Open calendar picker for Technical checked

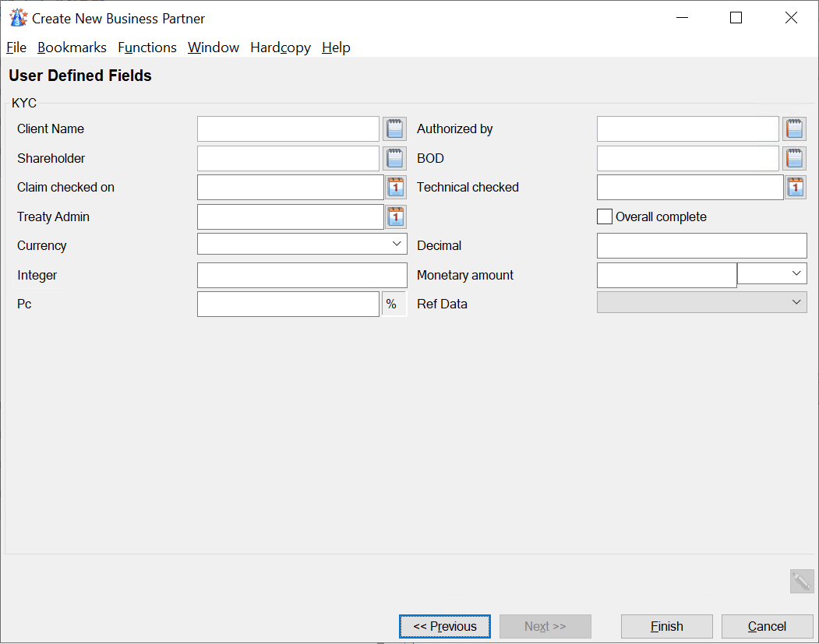click(x=796, y=187)
